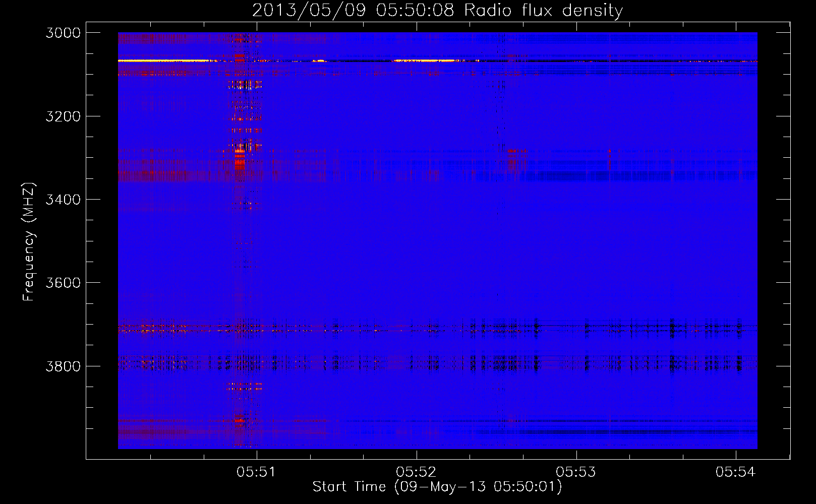This screenshot has height=504, width=816.
Task: Select the '3400' frequency axis label
Action: [x=63, y=200]
